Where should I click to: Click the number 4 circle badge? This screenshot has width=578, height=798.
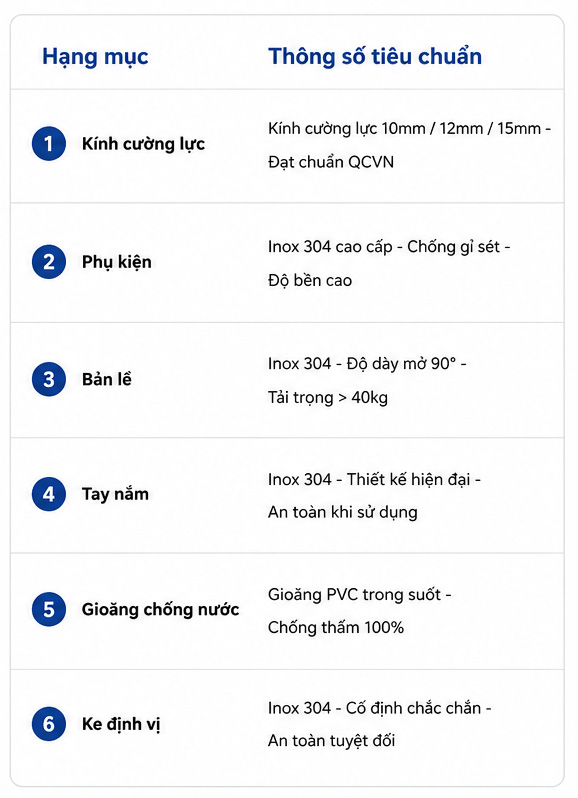pyautogui.click(x=49, y=494)
